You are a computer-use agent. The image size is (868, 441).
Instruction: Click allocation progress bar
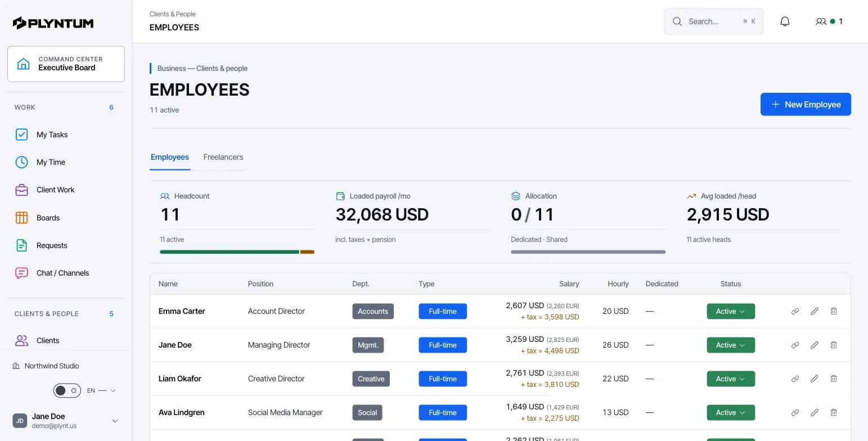point(588,252)
